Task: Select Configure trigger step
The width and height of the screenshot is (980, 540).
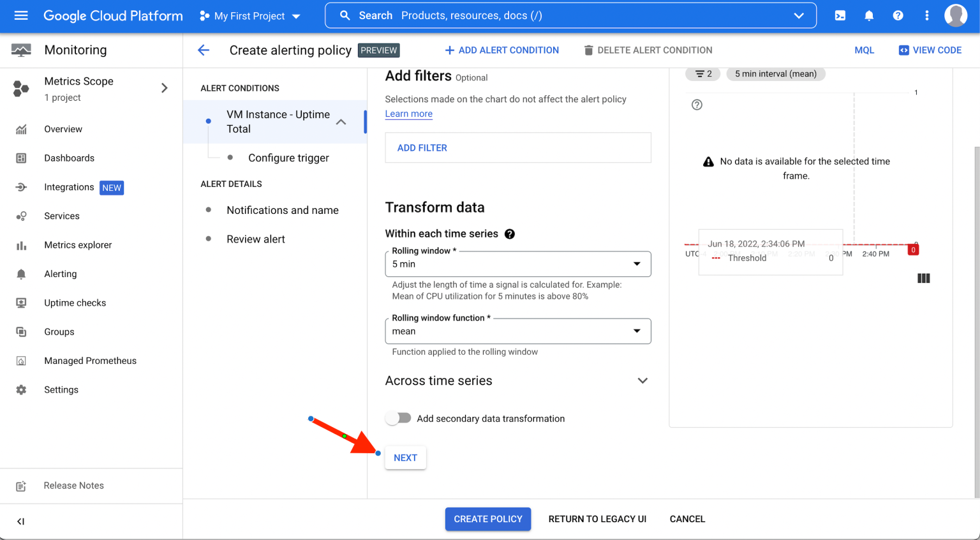Action: pyautogui.click(x=288, y=158)
